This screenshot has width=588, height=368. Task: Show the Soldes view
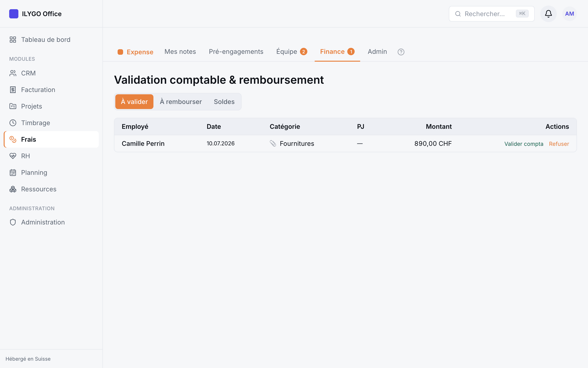(x=224, y=101)
